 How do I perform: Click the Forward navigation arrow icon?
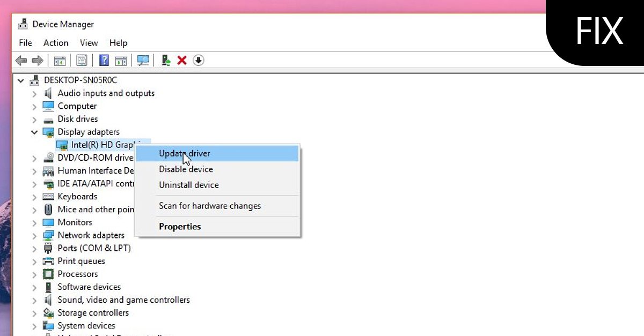coord(37,60)
